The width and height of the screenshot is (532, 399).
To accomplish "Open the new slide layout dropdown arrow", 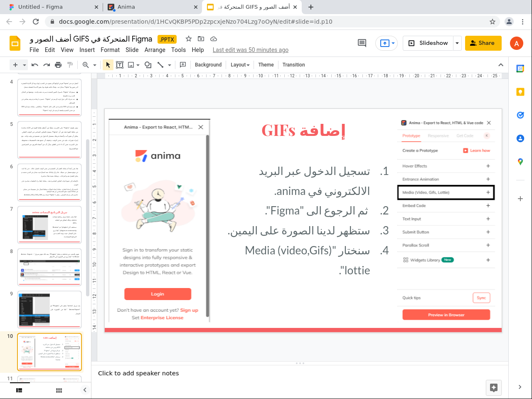I will pos(25,65).
